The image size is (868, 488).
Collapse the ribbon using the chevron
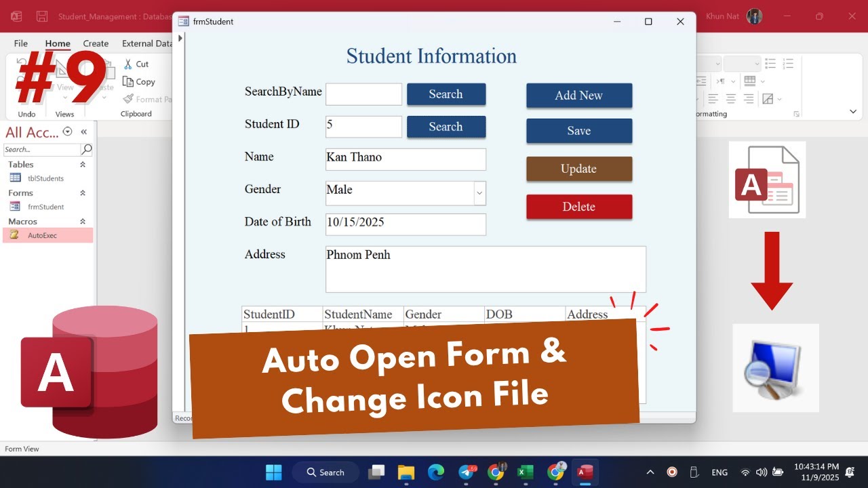pyautogui.click(x=853, y=111)
